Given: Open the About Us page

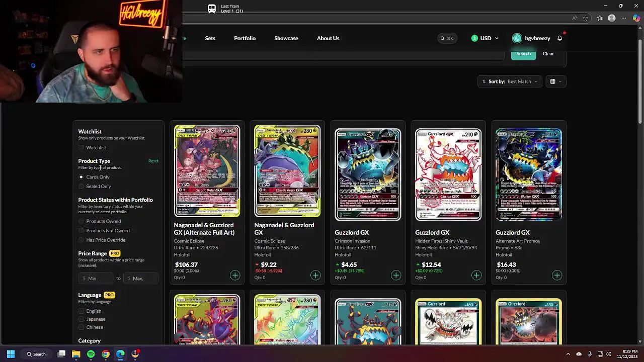Looking at the screenshot, I should click(328, 38).
